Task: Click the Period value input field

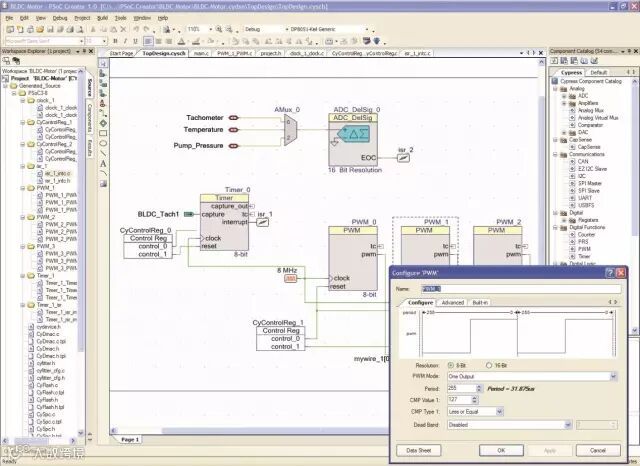Action: [462, 388]
